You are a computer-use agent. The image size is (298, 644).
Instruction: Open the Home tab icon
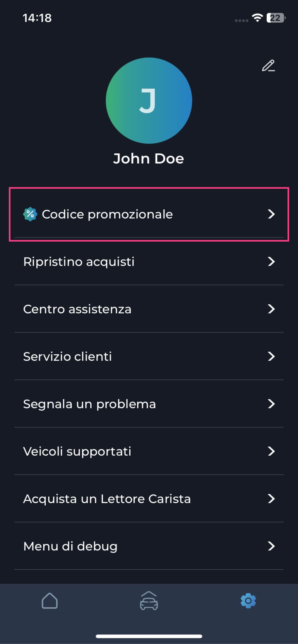(50, 601)
